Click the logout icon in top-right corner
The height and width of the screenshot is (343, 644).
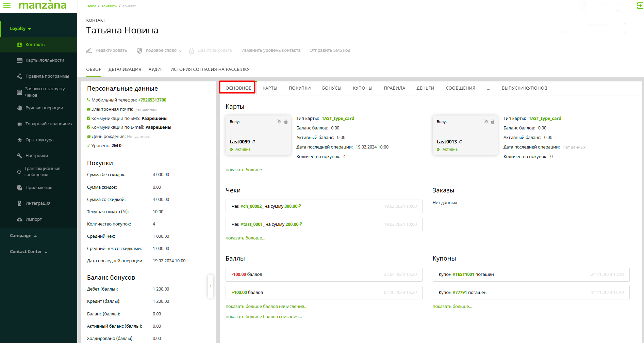640,6
